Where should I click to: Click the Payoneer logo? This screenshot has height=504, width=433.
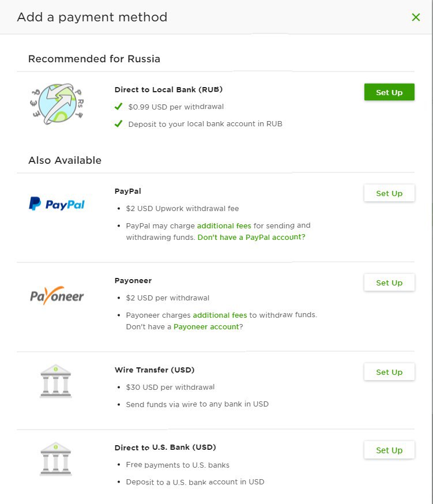pyautogui.click(x=57, y=295)
